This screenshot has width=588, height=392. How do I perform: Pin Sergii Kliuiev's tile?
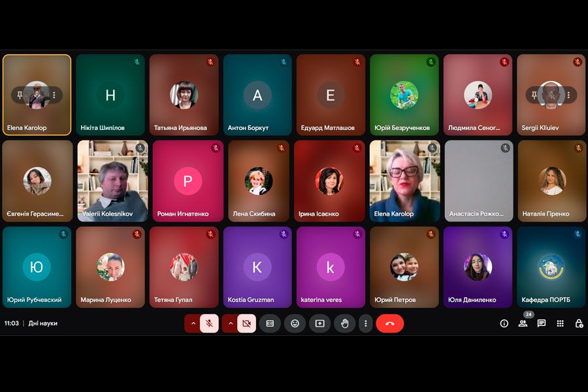(534, 95)
